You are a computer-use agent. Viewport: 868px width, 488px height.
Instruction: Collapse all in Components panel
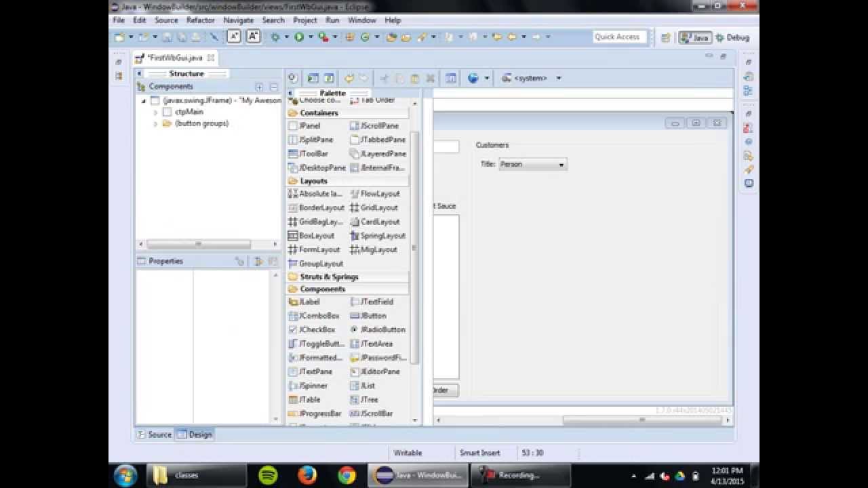click(x=273, y=87)
